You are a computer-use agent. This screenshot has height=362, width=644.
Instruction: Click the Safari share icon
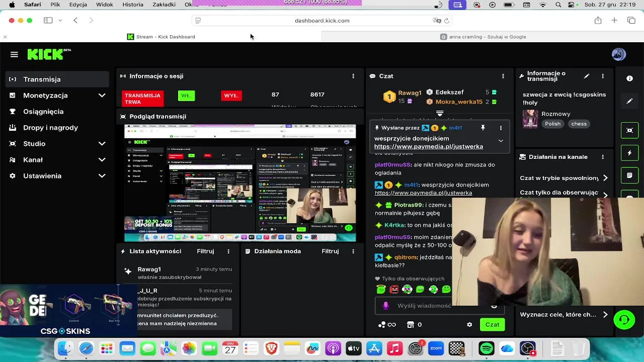[598, 20]
